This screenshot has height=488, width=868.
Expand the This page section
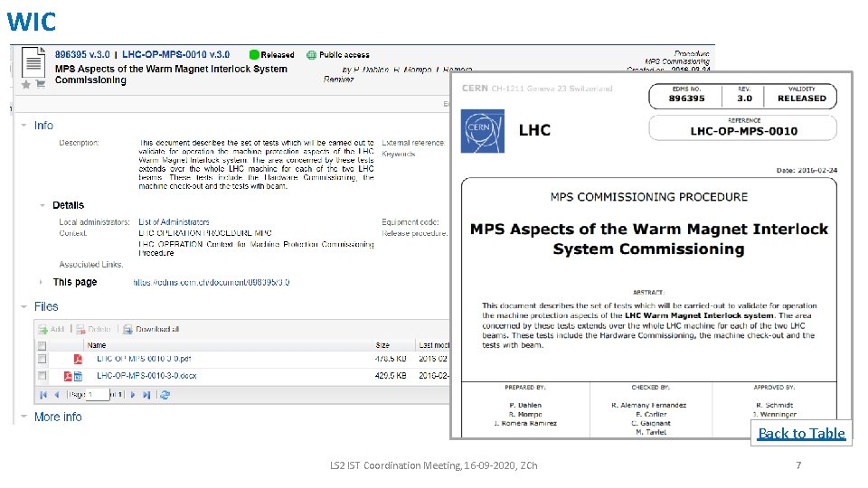click(x=41, y=282)
